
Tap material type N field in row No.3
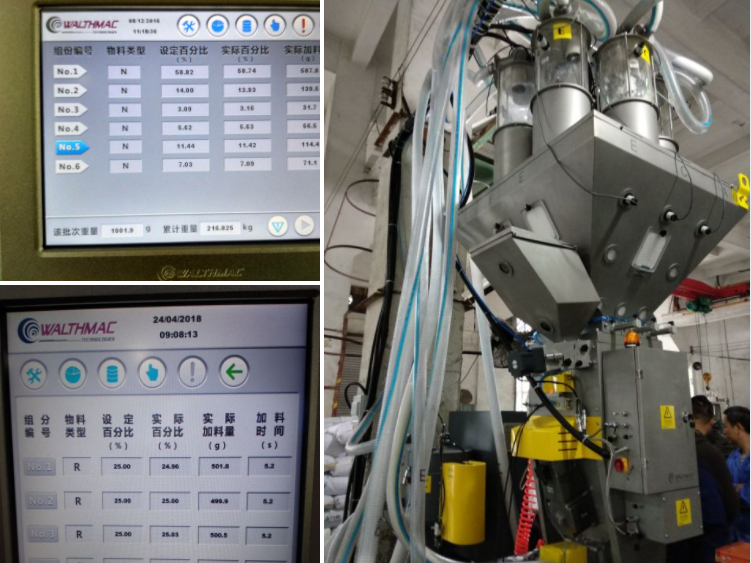click(125, 110)
